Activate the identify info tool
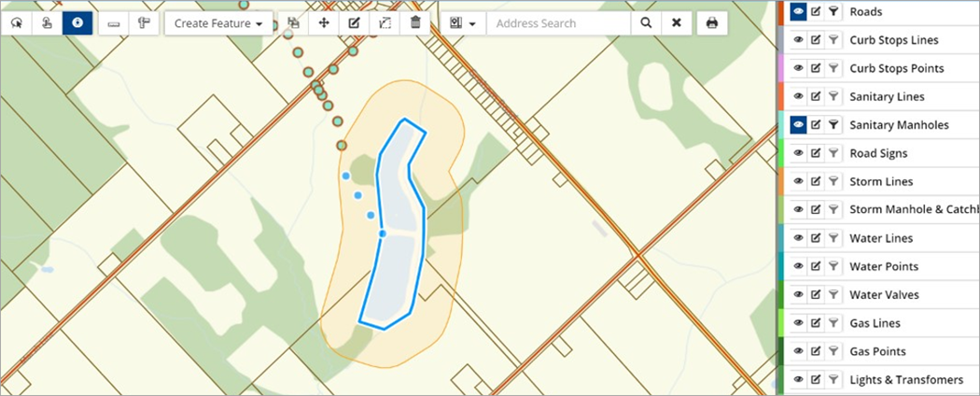980x396 pixels. click(77, 23)
